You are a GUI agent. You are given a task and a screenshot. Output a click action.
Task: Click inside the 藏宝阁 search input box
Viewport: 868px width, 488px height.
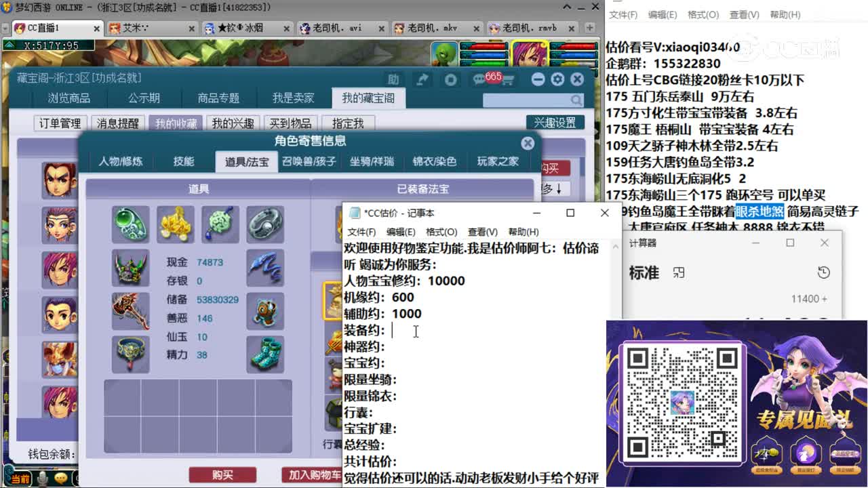tap(529, 100)
